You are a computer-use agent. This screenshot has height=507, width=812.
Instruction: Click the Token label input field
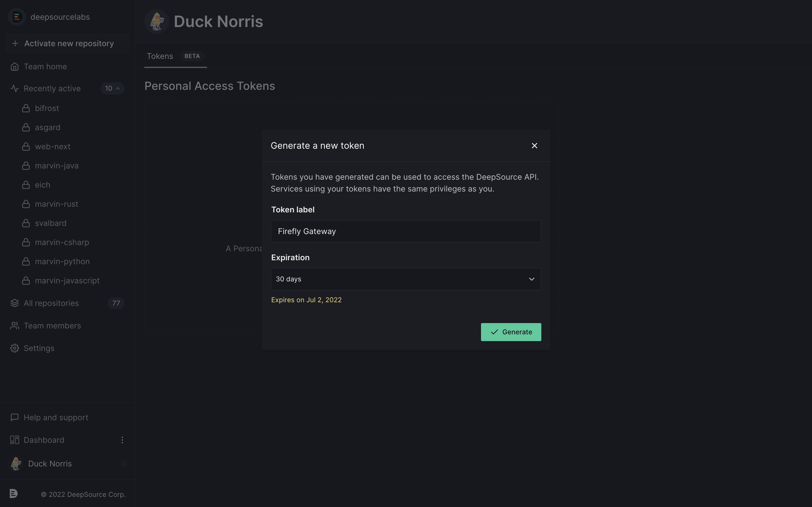[x=405, y=231]
